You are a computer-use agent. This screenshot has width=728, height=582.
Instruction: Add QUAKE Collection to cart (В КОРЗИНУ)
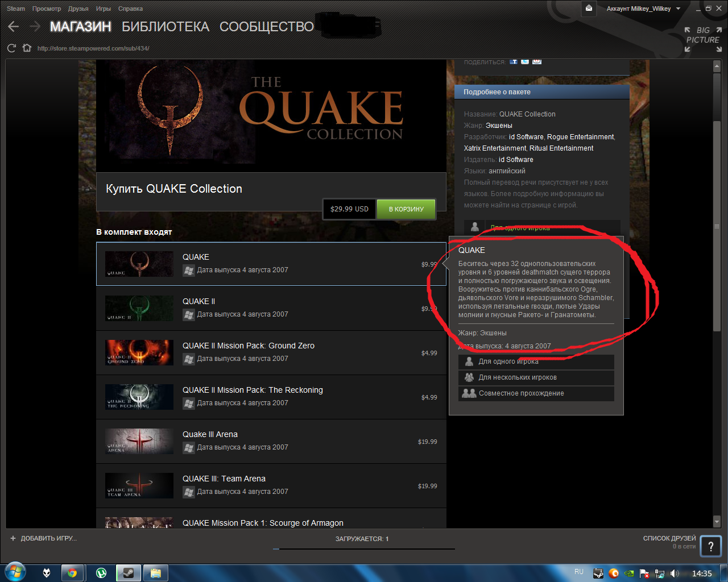(406, 209)
